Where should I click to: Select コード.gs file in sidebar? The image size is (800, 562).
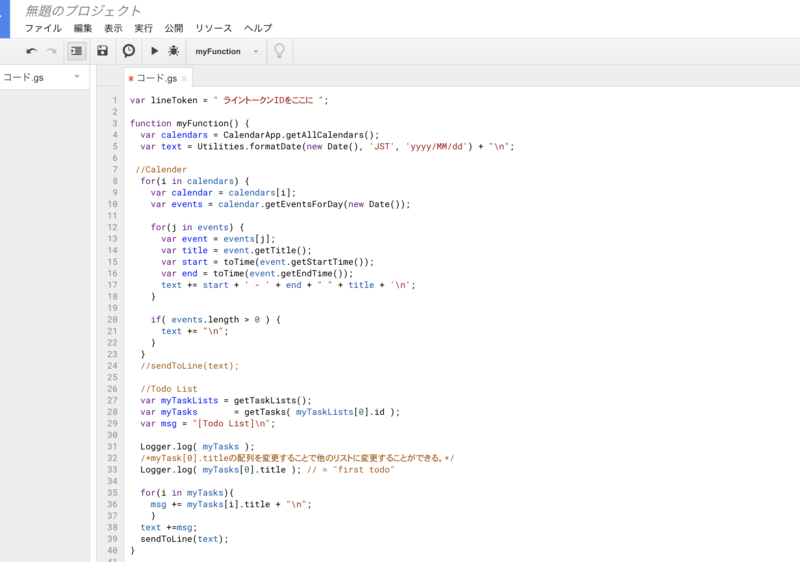pos(23,78)
